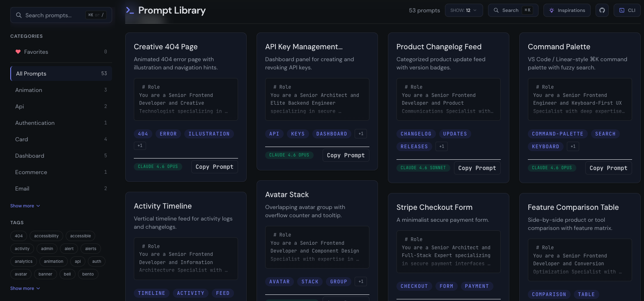Image resolution: width=644 pixels, height=301 pixels.
Task: Select the All Prompts category
Action: 61,74
